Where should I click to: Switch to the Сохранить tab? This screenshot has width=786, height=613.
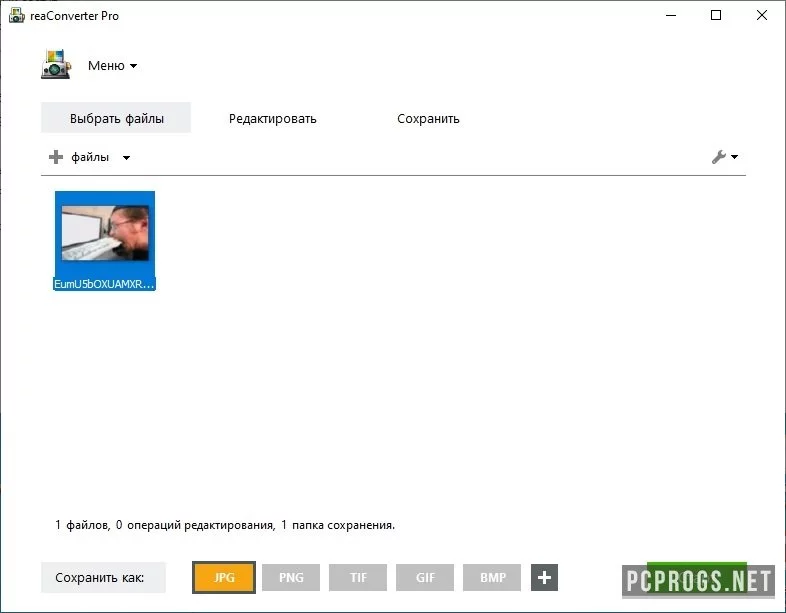[428, 119]
